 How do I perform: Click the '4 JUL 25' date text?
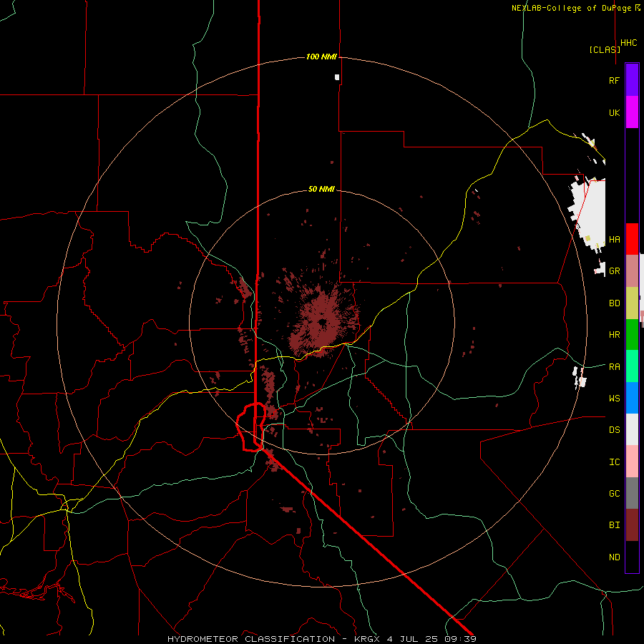[413, 639]
